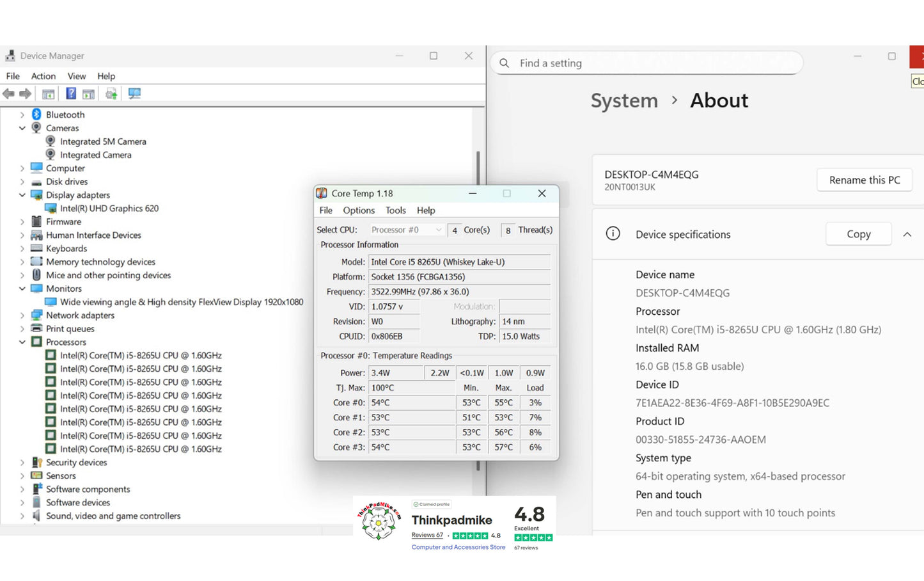Open the Action menu in Device Manager
924x581 pixels.
coord(43,76)
